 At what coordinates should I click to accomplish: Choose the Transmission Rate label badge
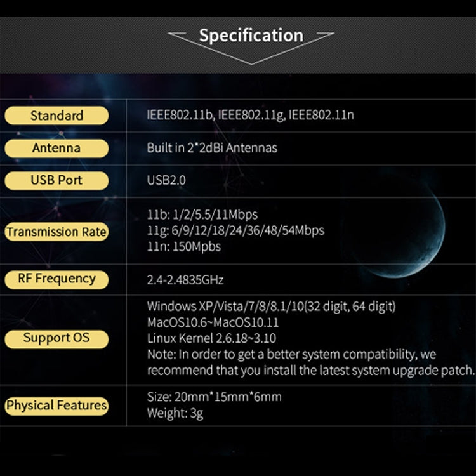tap(56, 232)
